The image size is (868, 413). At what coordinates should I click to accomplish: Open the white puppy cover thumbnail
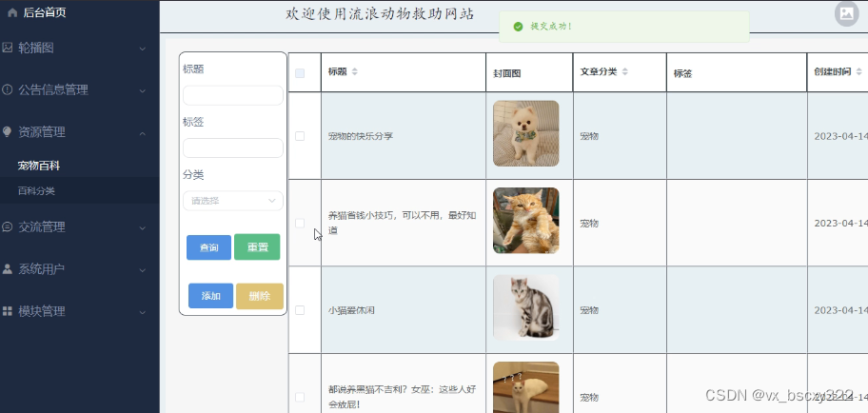pos(526,133)
